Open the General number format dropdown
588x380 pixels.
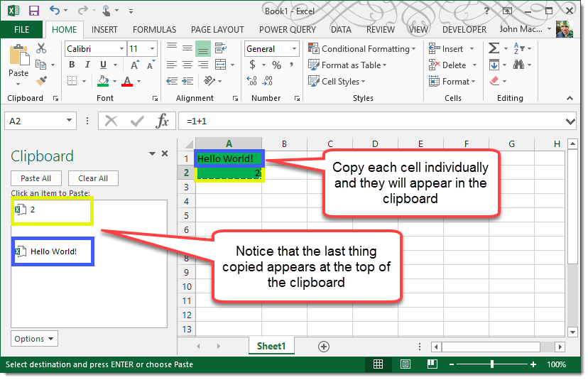(295, 49)
